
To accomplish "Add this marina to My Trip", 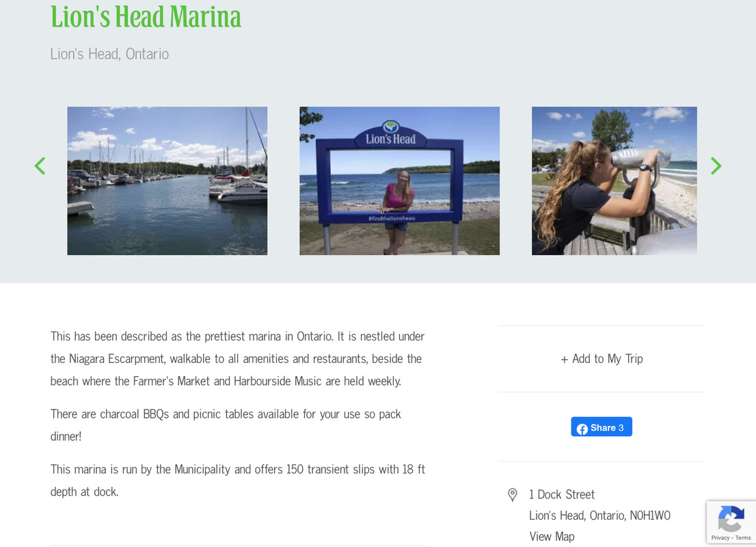I will coord(602,359).
